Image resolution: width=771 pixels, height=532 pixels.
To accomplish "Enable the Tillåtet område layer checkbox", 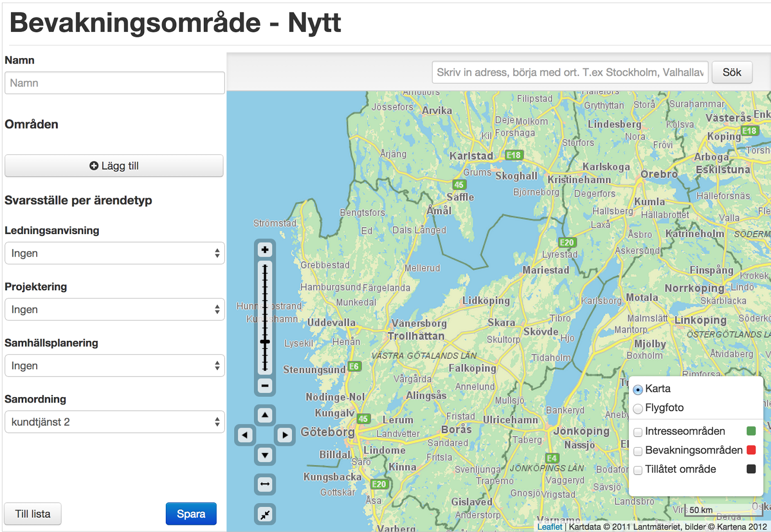I will [x=638, y=470].
